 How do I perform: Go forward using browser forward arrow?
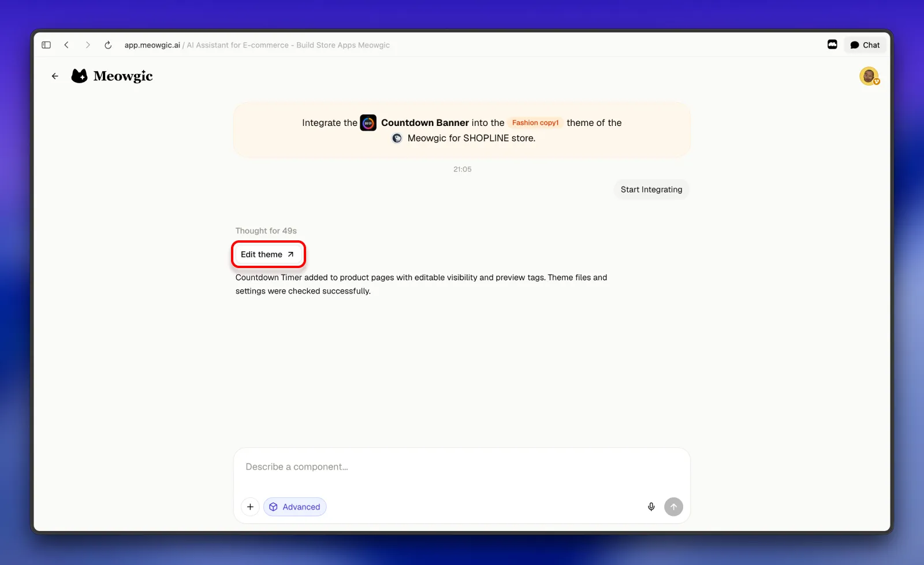(88, 45)
